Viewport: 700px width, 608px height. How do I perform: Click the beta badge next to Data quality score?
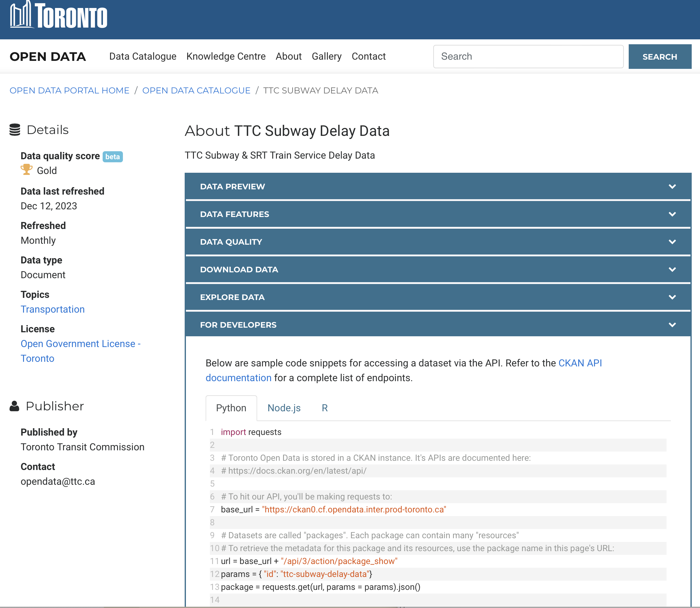[112, 156]
